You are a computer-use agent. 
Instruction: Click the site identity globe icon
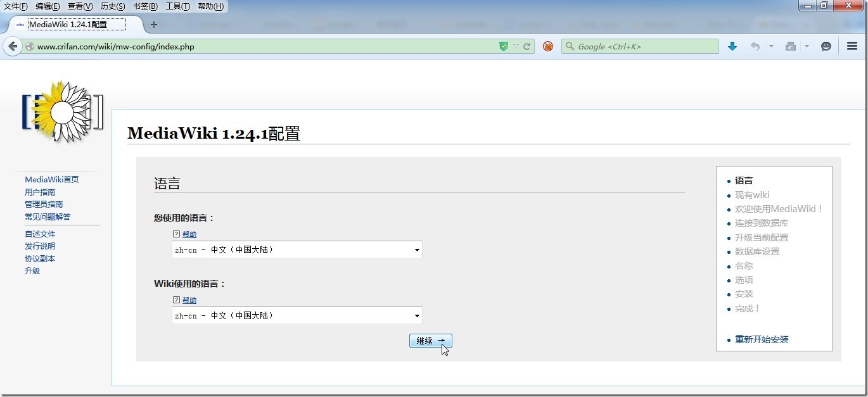click(29, 46)
